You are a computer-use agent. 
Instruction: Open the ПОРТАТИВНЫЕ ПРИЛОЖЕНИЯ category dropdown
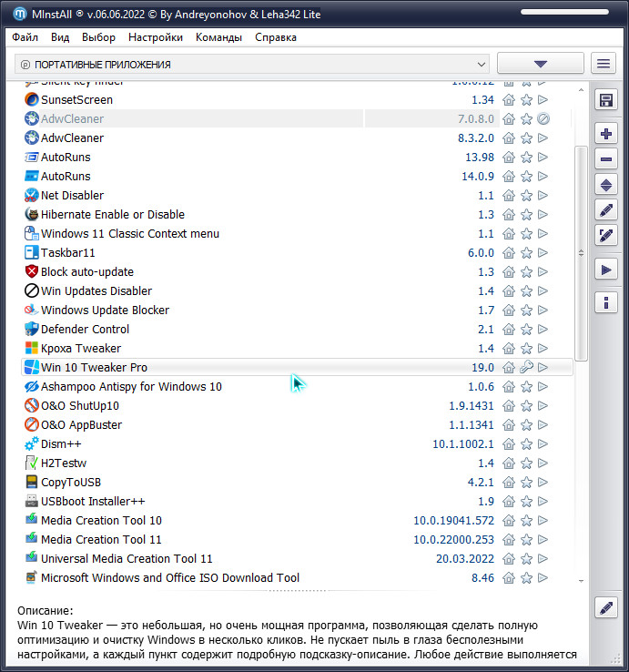click(x=253, y=64)
